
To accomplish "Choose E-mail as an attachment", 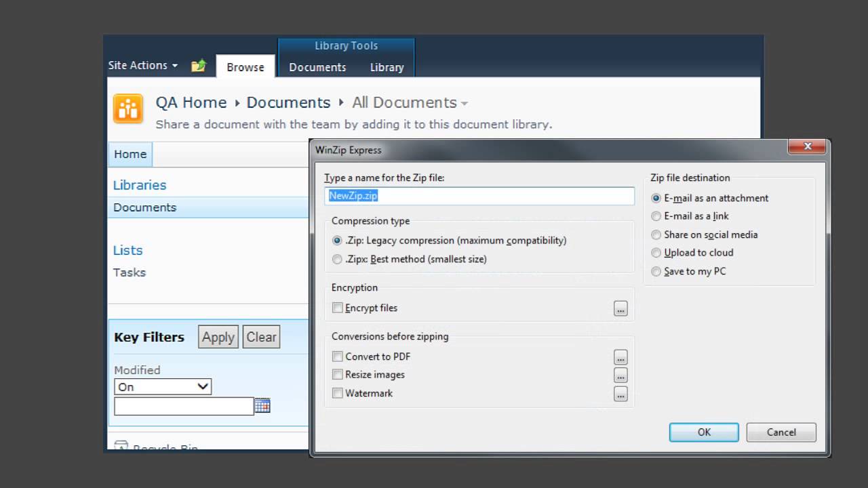I will [x=656, y=199].
